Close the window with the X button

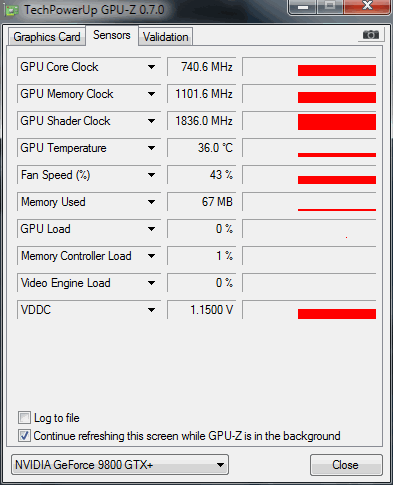tap(367, 7)
